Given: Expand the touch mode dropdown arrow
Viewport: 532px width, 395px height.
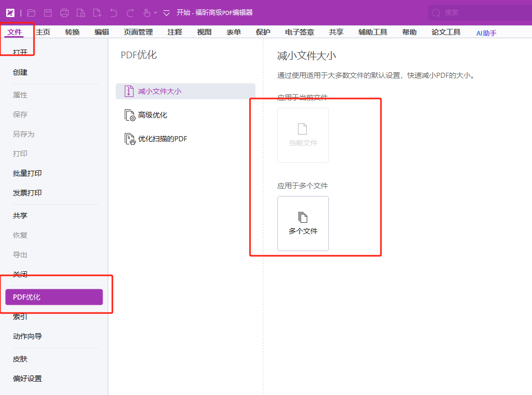Looking at the screenshot, I should (x=155, y=13).
